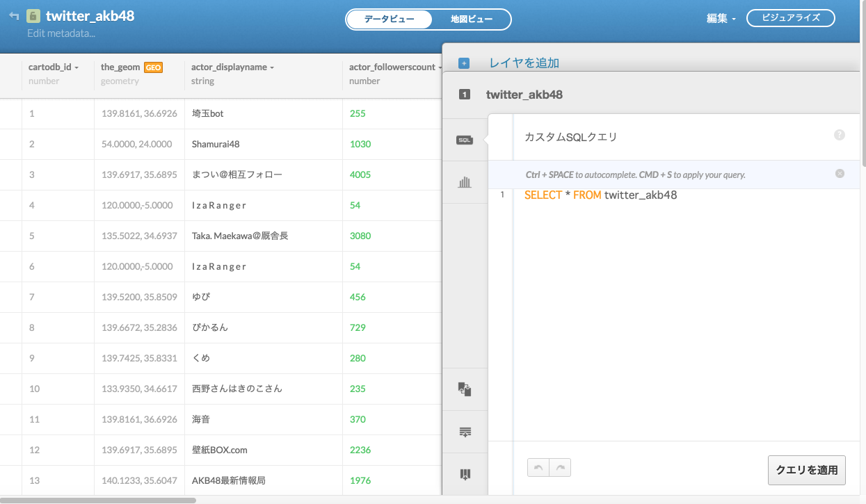Open the 編集 dropdown menu
The image size is (866, 504).
[721, 19]
